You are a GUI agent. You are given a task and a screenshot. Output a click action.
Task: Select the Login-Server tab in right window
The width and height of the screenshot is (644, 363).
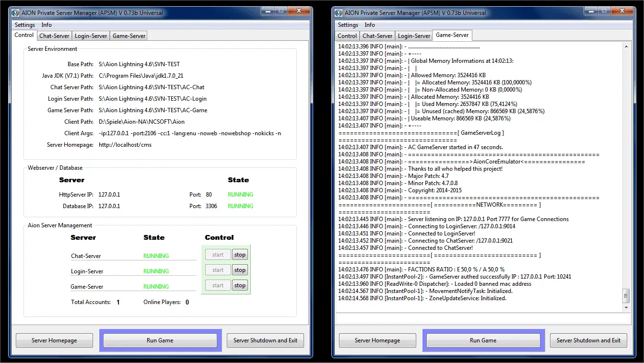click(414, 36)
